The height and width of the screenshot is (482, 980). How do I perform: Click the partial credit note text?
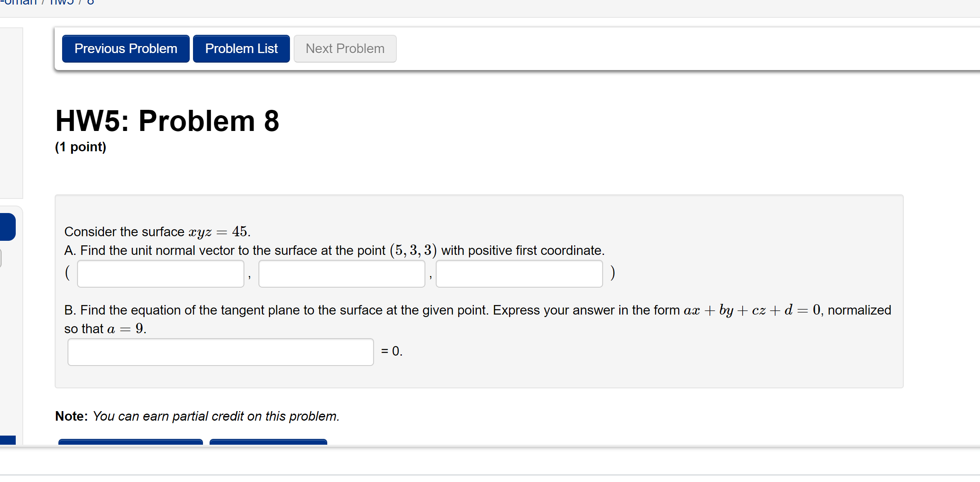coord(197,416)
